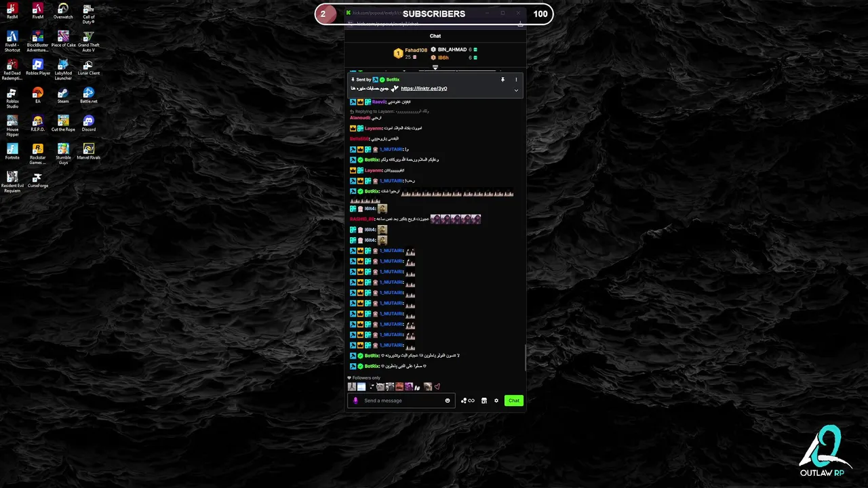This screenshot has width=868, height=488.
Task: Insert the pink heart quick emote
Action: 437,387
